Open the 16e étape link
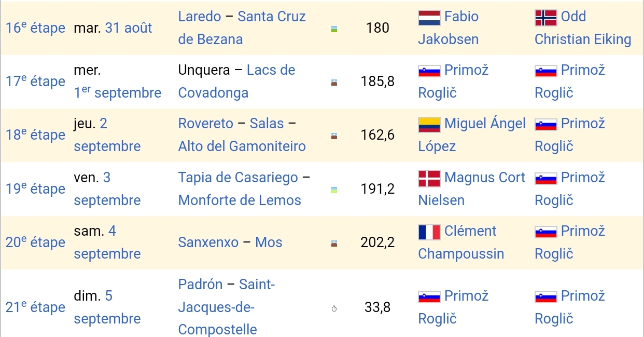Image resolution: width=644 pixels, height=337 pixels. coord(35,28)
